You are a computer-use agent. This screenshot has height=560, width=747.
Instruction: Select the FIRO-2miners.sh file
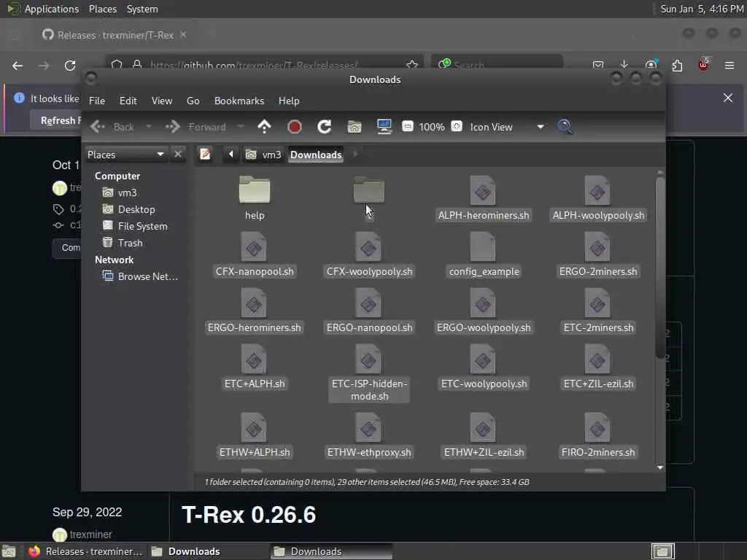tap(598, 435)
